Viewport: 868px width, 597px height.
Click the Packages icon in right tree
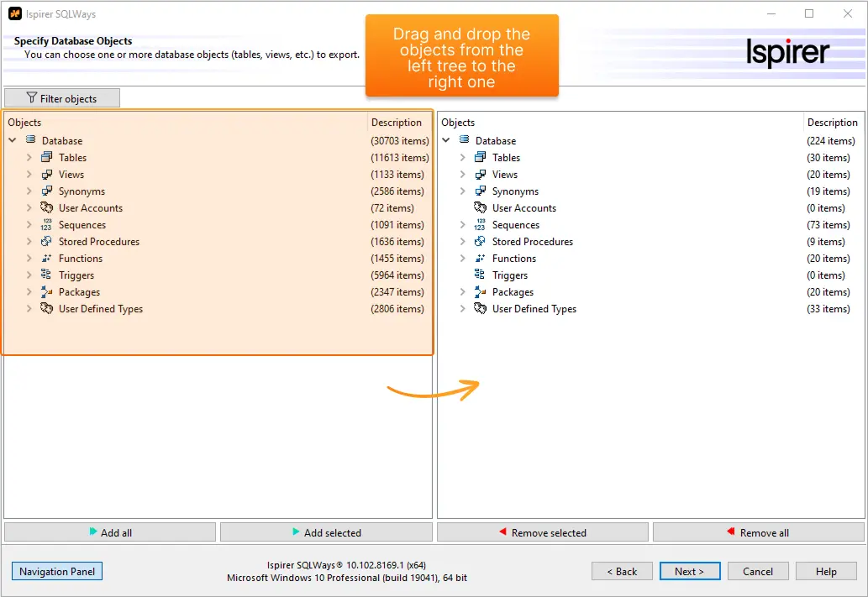click(480, 291)
